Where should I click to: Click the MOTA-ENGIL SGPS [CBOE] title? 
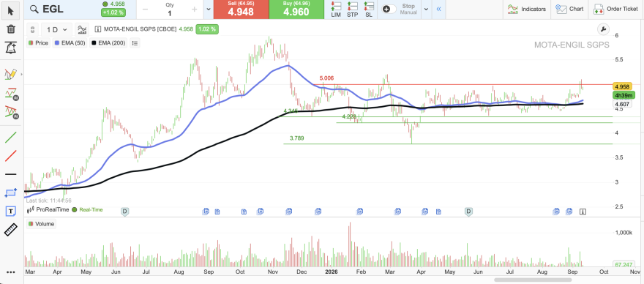pyautogui.click(x=140, y=29)
